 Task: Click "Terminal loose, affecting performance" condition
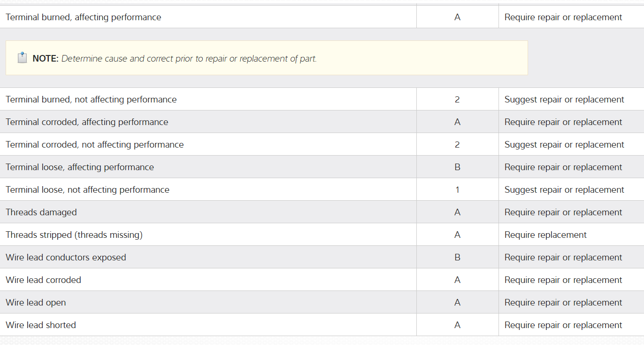pos(80,167)
